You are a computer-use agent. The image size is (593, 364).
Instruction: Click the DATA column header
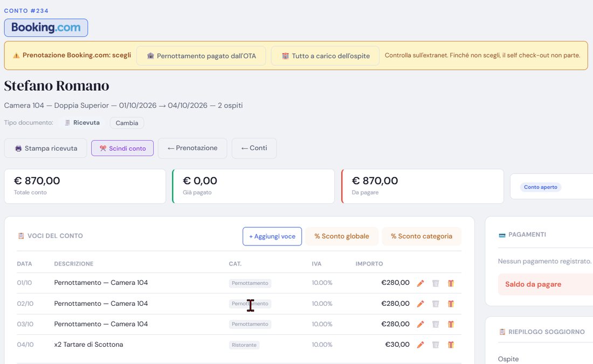pos(25,264)
